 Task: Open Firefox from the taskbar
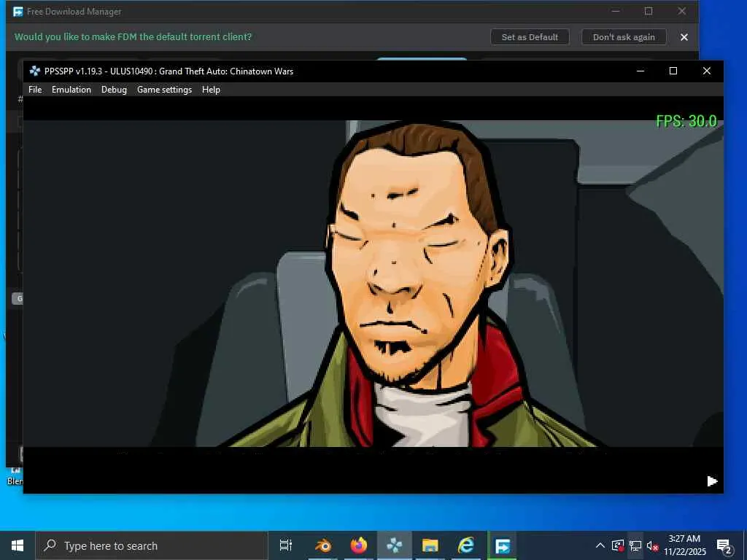tap(359, 545)
